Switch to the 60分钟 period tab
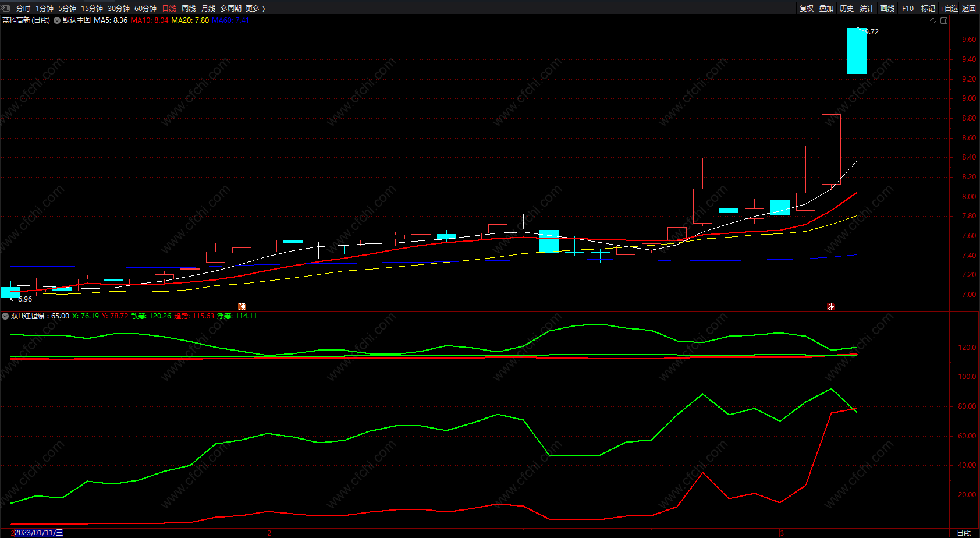 click(x=145, y=8)
